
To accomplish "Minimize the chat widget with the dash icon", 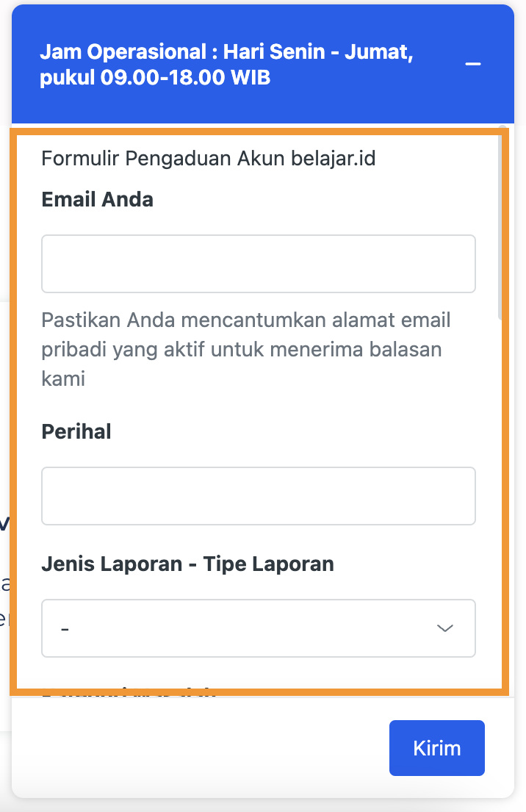I will (473, 64).
